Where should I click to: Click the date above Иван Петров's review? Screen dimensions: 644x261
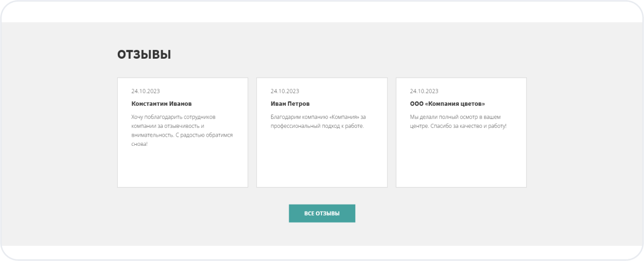[x=285, y=91]
